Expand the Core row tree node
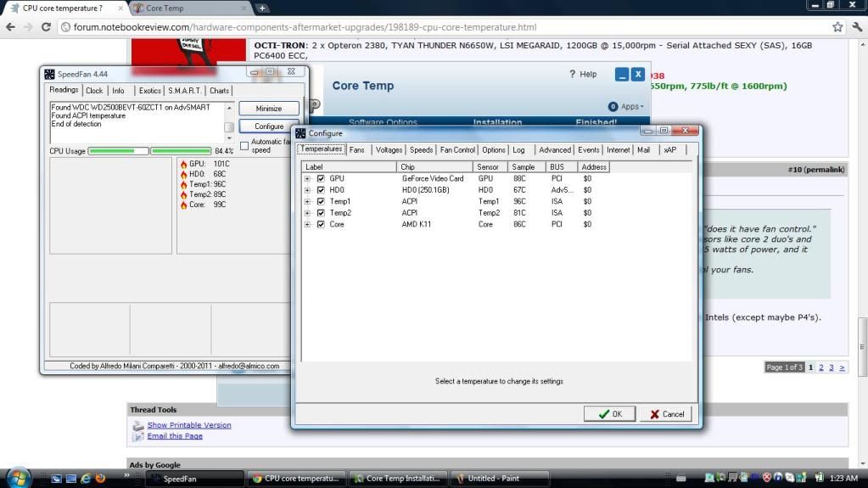 307,224
